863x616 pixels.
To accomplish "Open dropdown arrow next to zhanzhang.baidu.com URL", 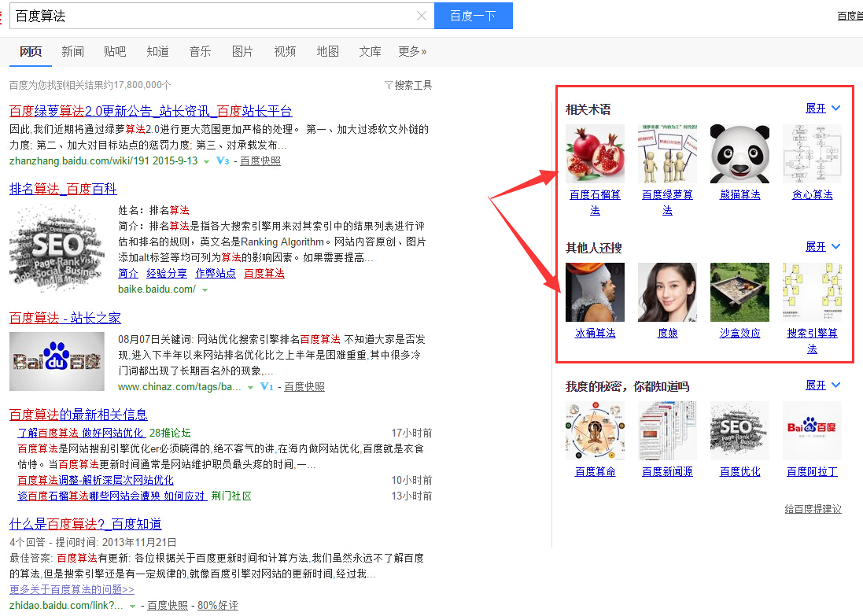I will click(x=207, y=161).
